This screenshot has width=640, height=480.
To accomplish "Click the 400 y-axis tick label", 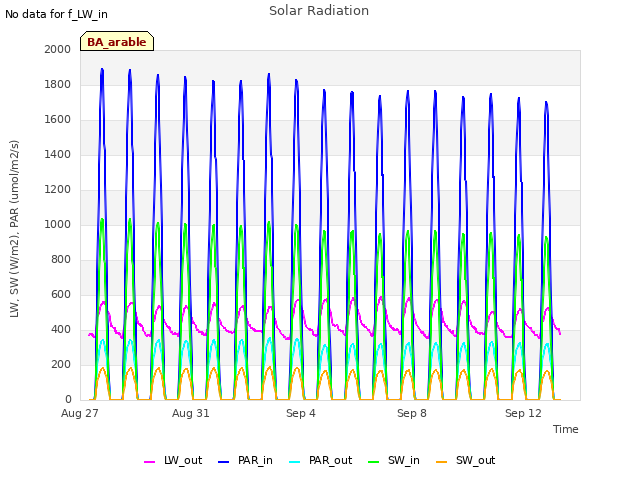I will click(61, 330).
